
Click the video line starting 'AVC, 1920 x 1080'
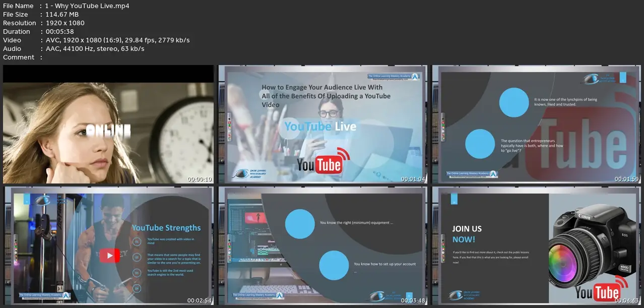pos(117,40)
